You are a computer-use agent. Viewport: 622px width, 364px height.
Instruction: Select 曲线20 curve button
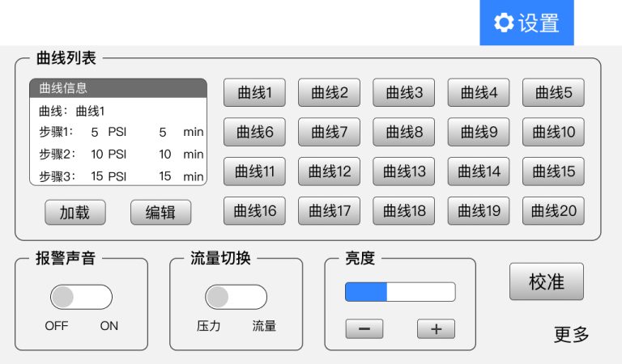point(553,211)
